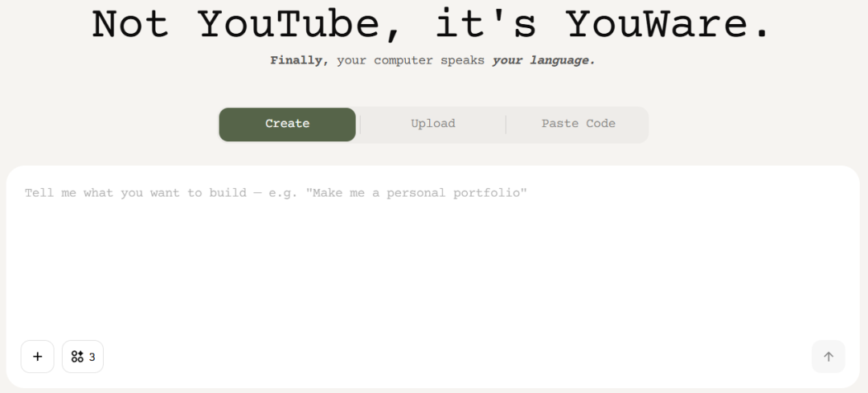This screenshot has width=868, height=393.
Task: Click the 'Not YouTube, it's YouWare.' heading
Action: coord(432,24)
